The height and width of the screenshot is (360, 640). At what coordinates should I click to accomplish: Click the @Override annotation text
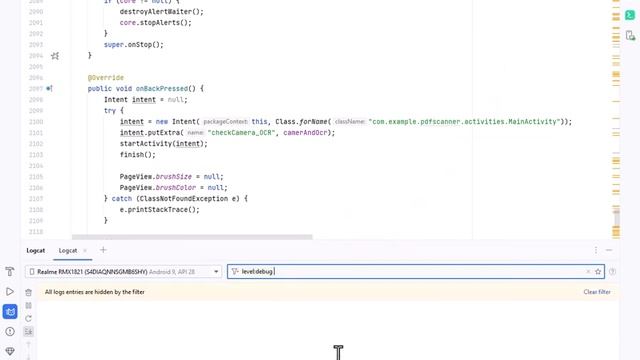point(106,78)
